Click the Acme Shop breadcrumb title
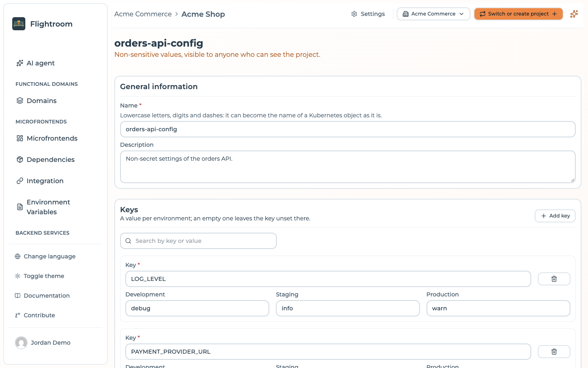588x368 pixels. click(203, 14)
